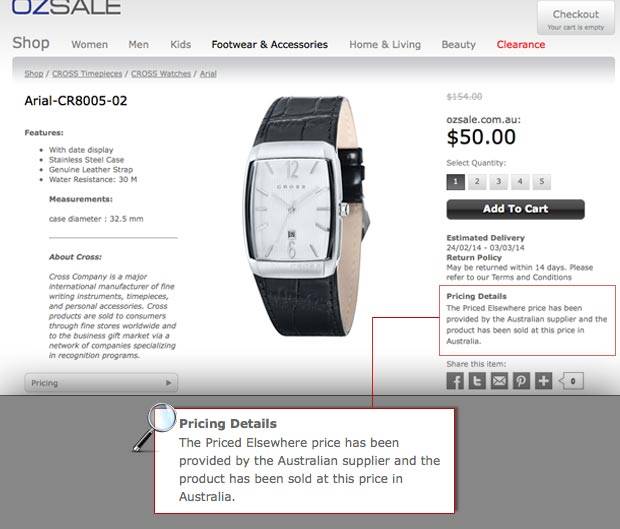Open Footwear & Accessories category
Image resolution: width=620 pixels, height=529 pixels.
[x=270, y=45]
